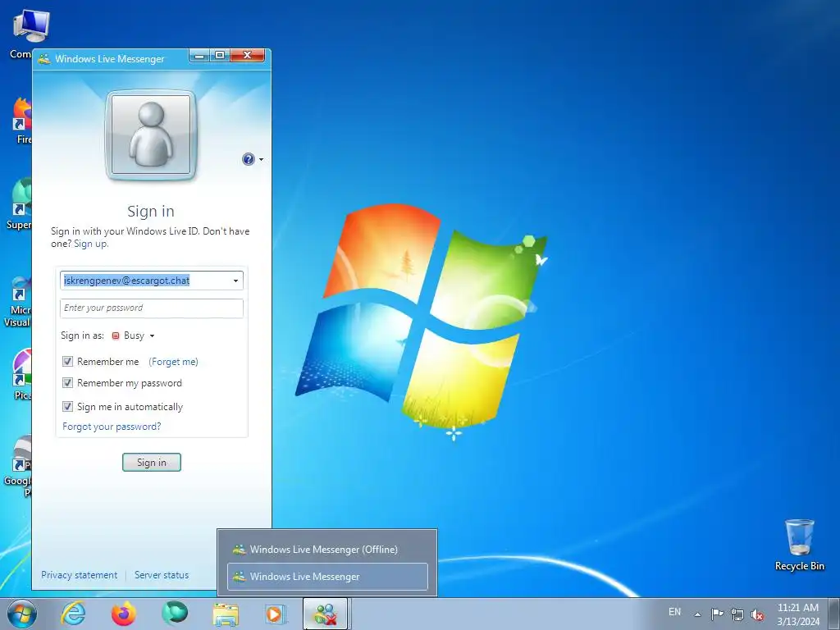
Task: Toggle the Sign me in automatically checkbox
Action: click(67, 407)
